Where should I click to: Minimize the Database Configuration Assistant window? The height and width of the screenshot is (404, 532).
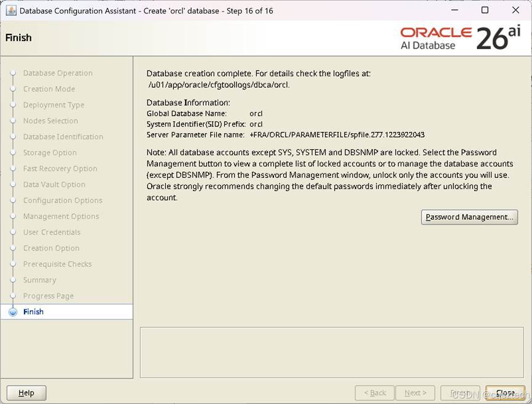(455, 10)
